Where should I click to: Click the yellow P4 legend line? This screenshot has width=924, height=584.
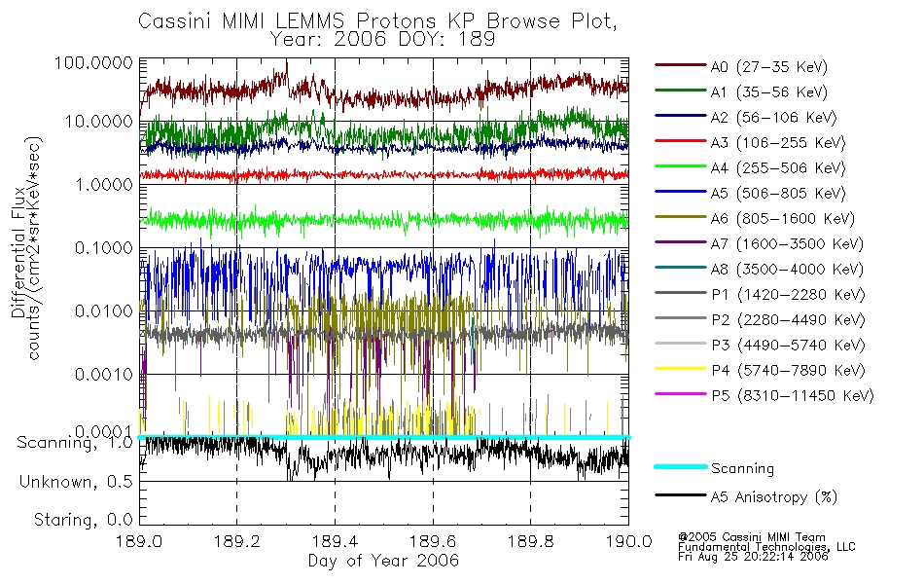tap(680, 368)
